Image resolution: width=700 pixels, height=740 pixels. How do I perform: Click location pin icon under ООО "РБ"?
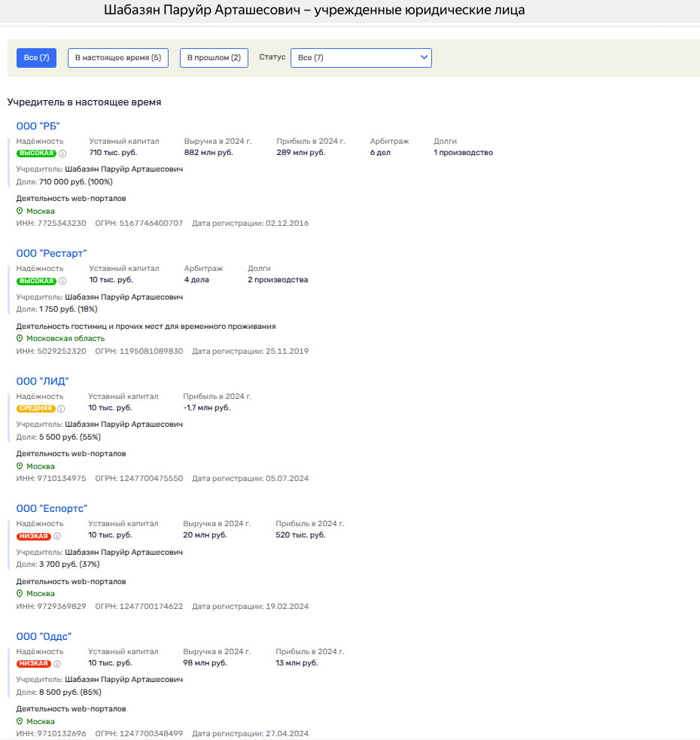tap(20, 212)
